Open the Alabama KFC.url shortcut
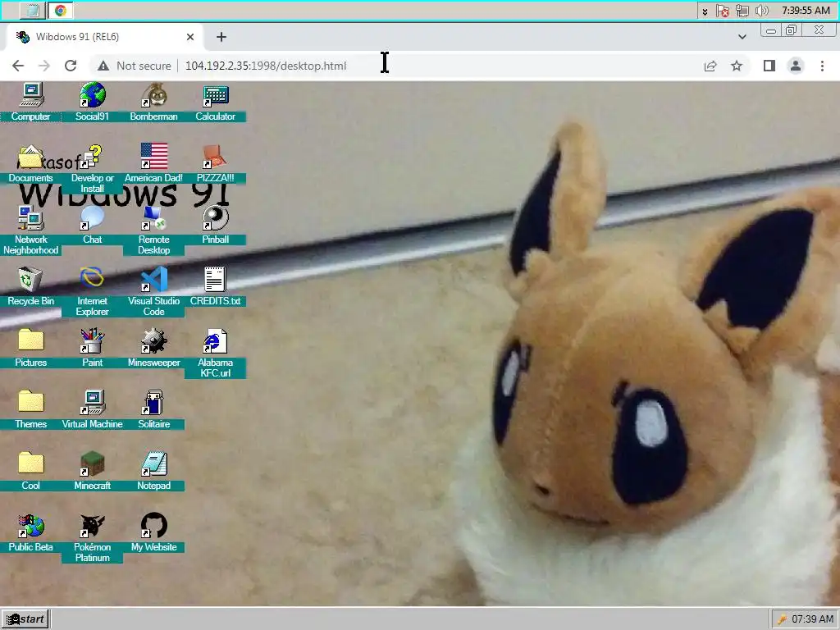 (x=216, y=353)
